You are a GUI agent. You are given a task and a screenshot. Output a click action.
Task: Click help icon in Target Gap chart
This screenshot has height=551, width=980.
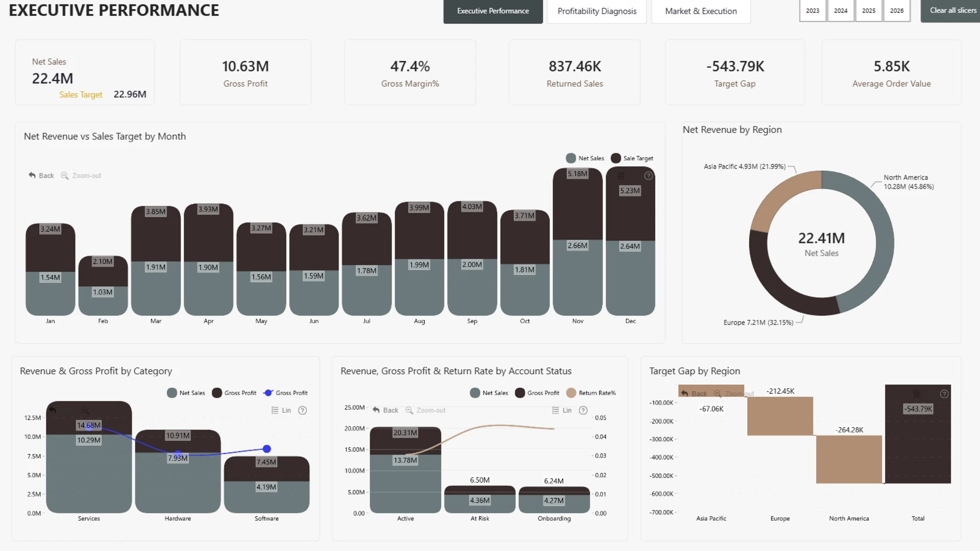pyautogui.click(x=944, y=394)
